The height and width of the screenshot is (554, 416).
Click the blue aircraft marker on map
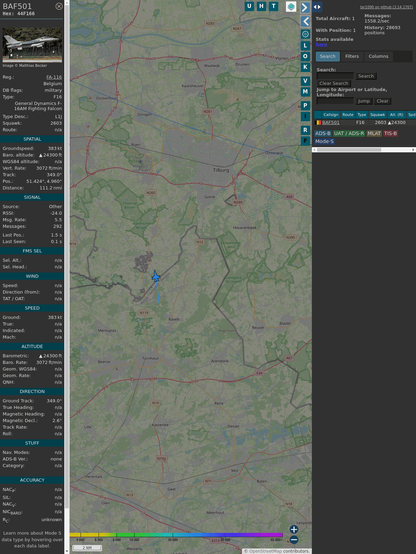[x=156, y=277]
